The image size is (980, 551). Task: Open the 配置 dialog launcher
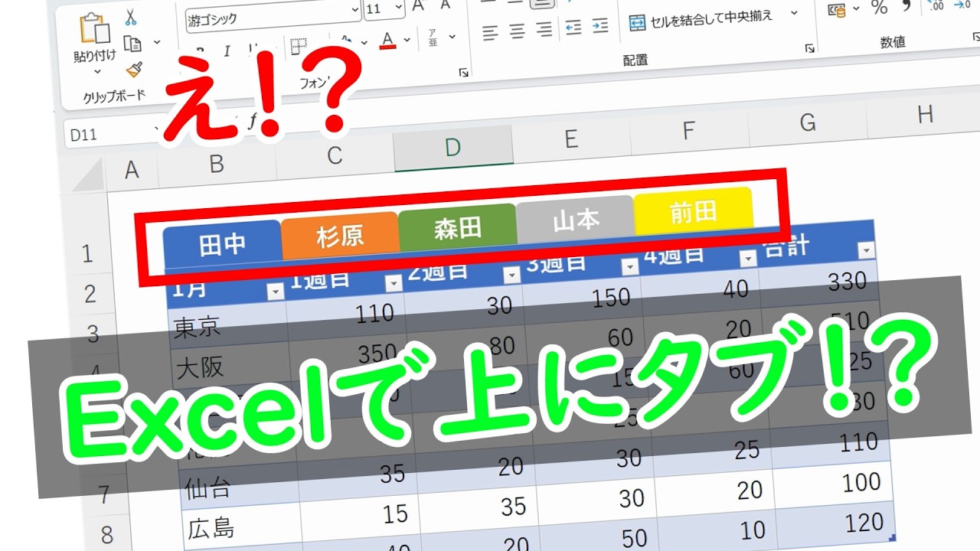click(809, 48)
